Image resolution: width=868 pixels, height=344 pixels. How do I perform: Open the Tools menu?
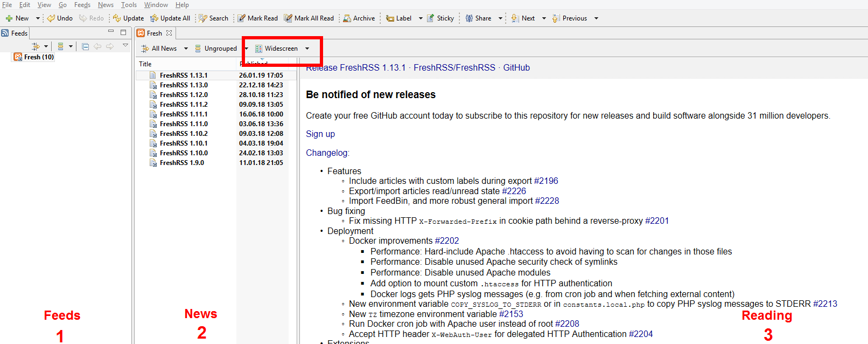click(x=129, y=5)
